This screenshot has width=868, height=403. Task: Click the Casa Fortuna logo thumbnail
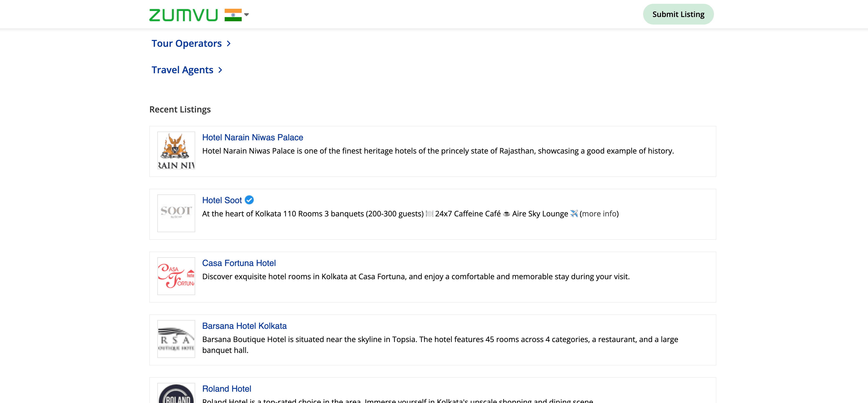click(176, 276)
